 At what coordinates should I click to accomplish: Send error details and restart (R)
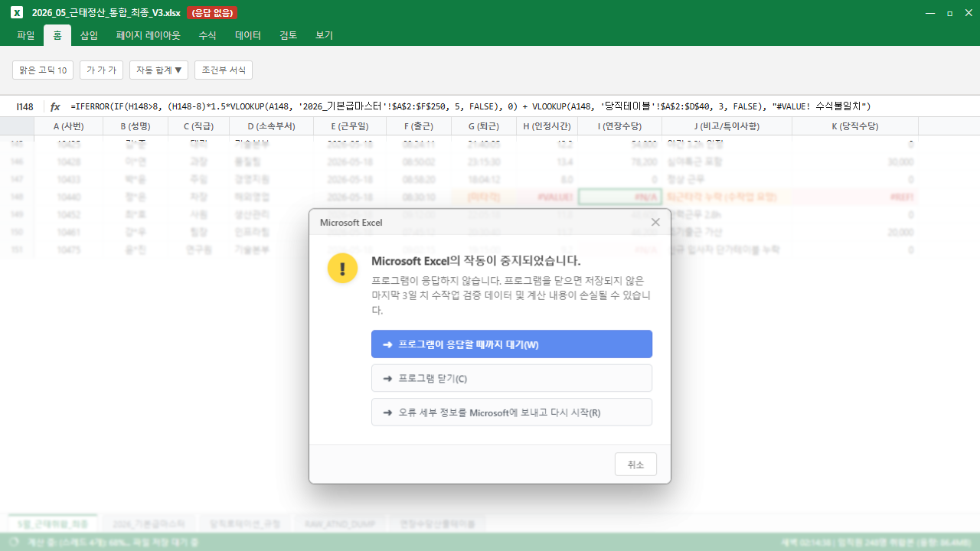[511, 412]
